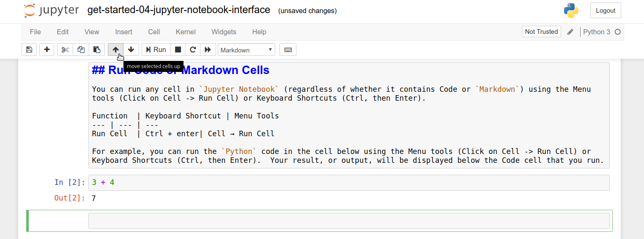644x239 pixels.
Task: Click the 'Function | Keyboard Shortcut' header line
Action: tap(185, 116)
